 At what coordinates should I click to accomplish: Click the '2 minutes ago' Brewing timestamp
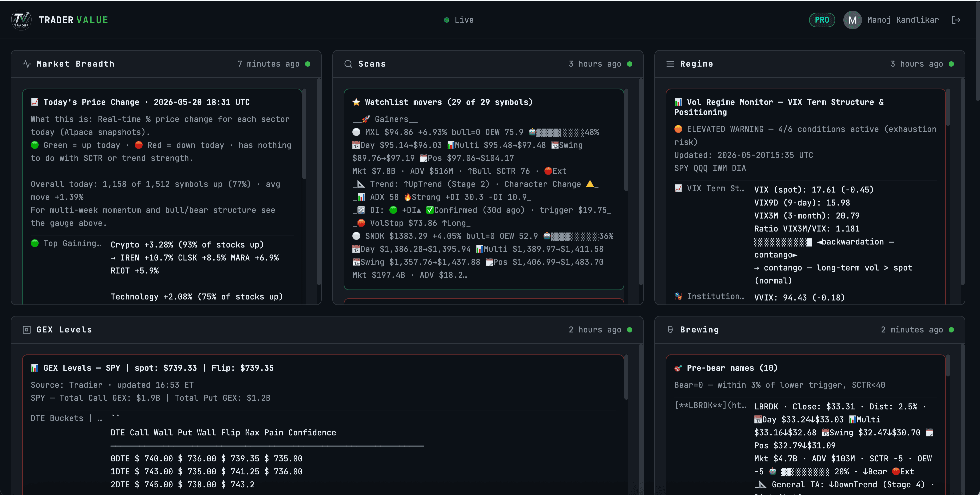(912, 330)
